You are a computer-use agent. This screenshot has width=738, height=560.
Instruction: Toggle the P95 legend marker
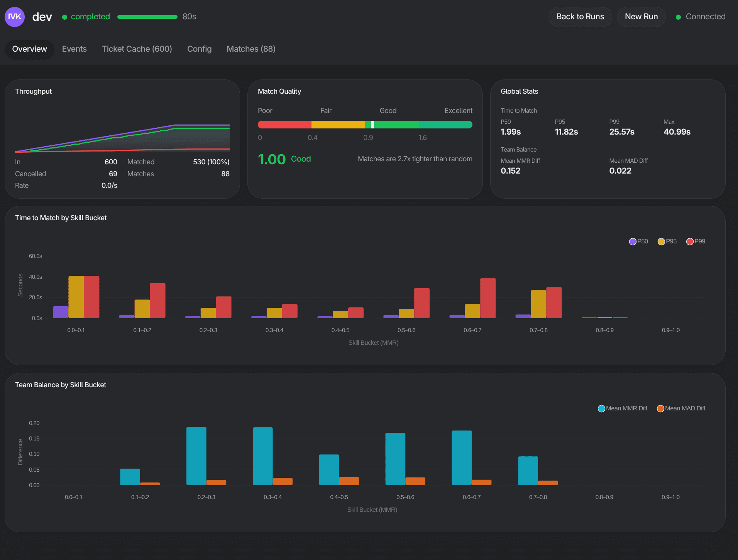661,241
